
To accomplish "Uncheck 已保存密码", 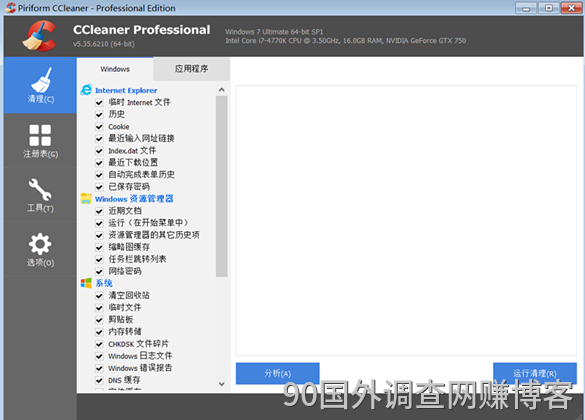I will click(99, 187).
